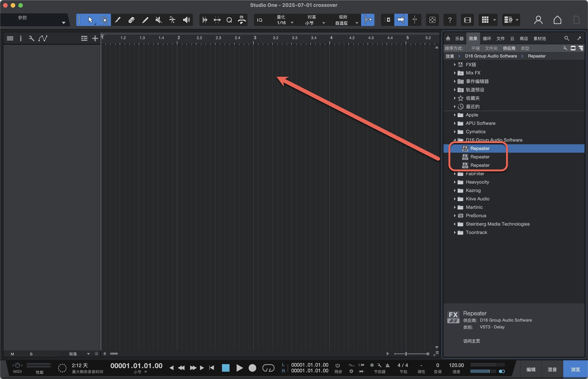This screenshot has width=588, height=379.
Task: Detach the browser panel arrow icon
Action: (579, 38)
